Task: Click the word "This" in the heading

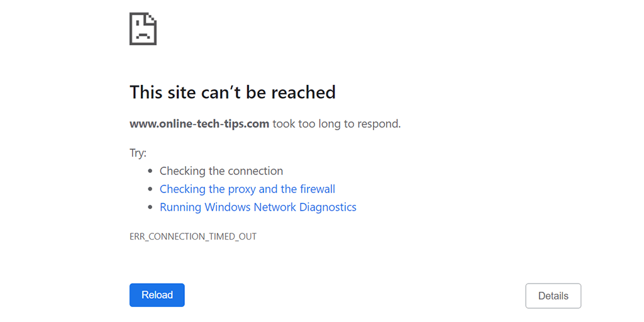Action: [x=145, y=92]
